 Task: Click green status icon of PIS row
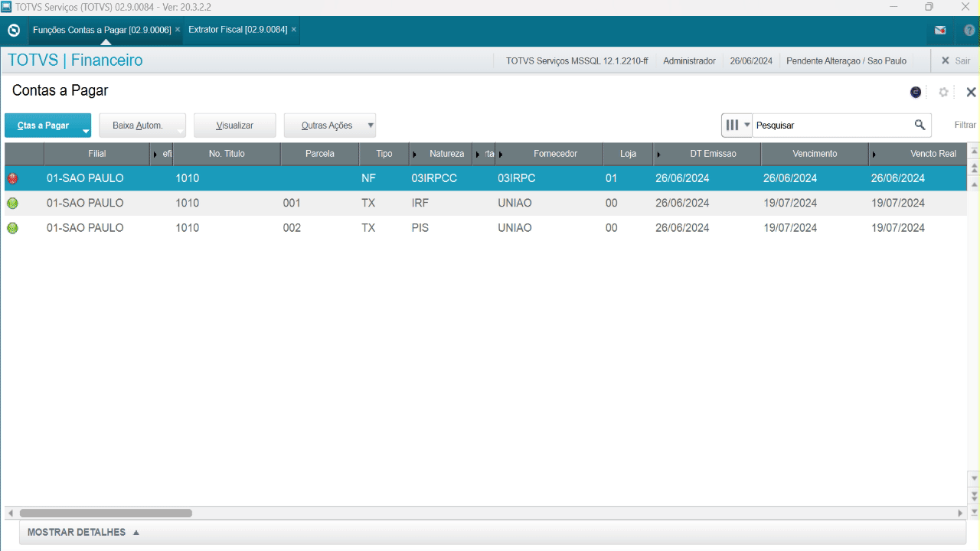[x=12, y=228]
